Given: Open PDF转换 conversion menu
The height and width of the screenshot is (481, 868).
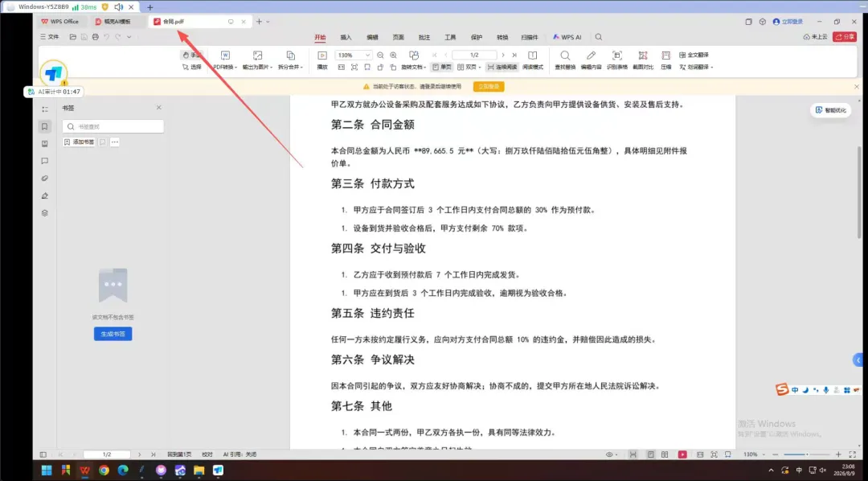Looking at the screenshot, I should [225, 60].
